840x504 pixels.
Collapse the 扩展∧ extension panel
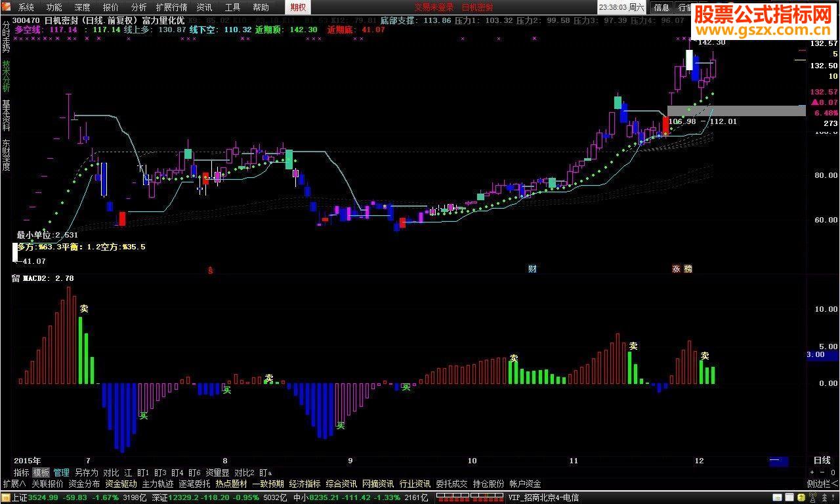point(13,484)
